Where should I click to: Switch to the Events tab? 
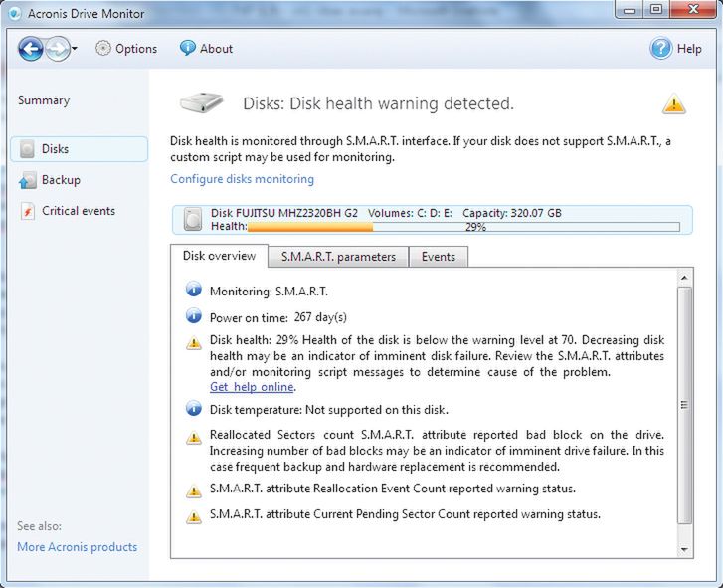coord(439,257)
